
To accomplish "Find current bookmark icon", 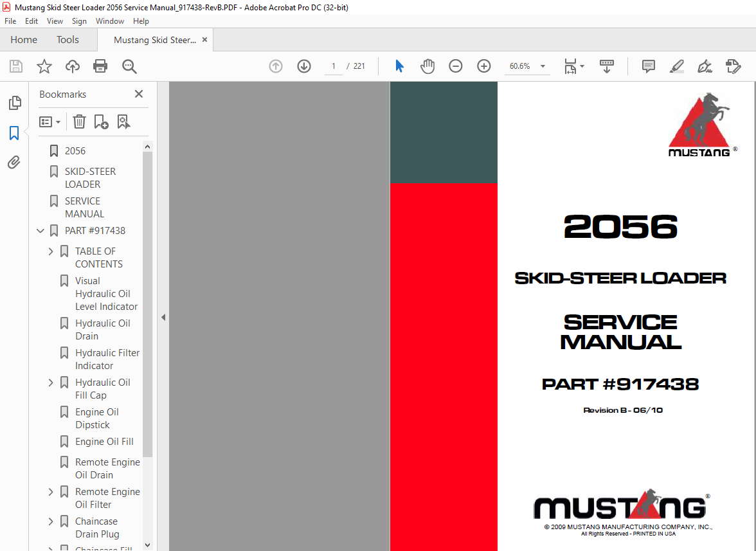I will coord(123,122).
